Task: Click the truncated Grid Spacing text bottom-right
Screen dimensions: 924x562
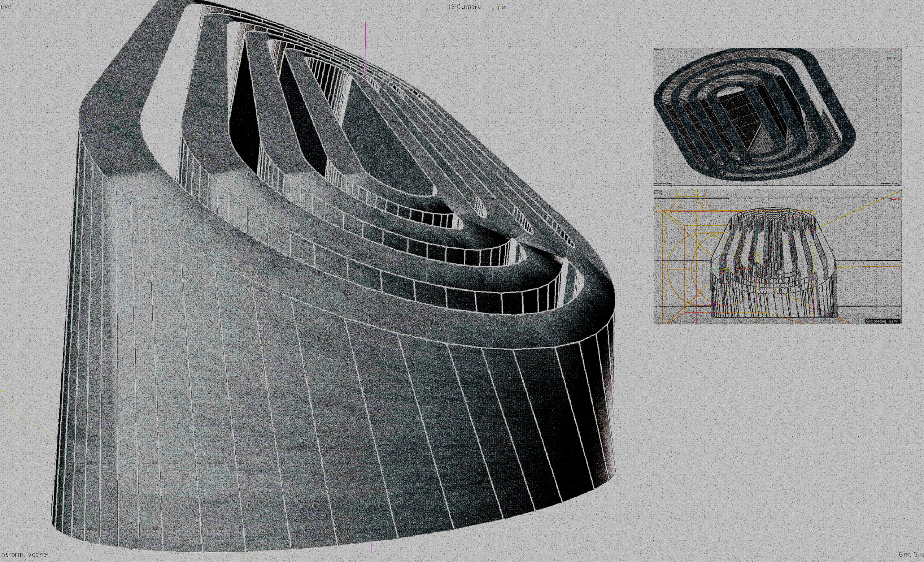Action: click(911, 554)
